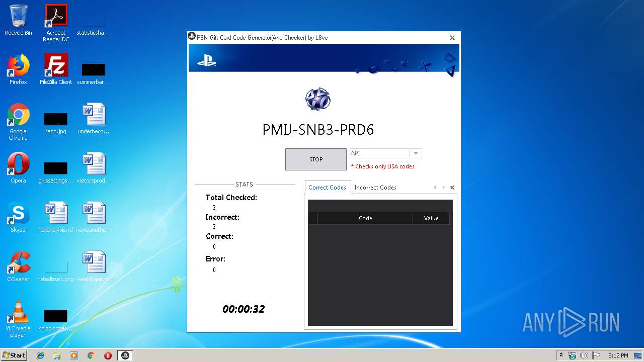Switch to the Incorrect Codes tab
This screenshot has width=644, height=362.
pyautogui.click(x=375, y=188)
